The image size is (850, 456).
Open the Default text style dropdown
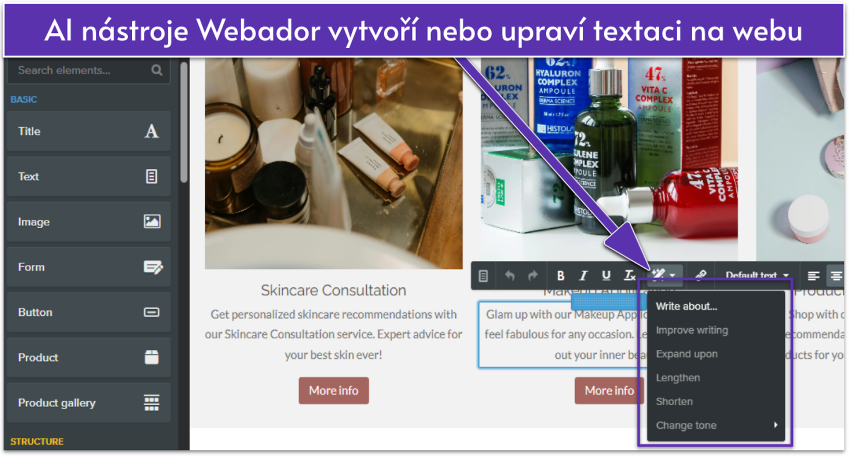[x=757, y=275]
